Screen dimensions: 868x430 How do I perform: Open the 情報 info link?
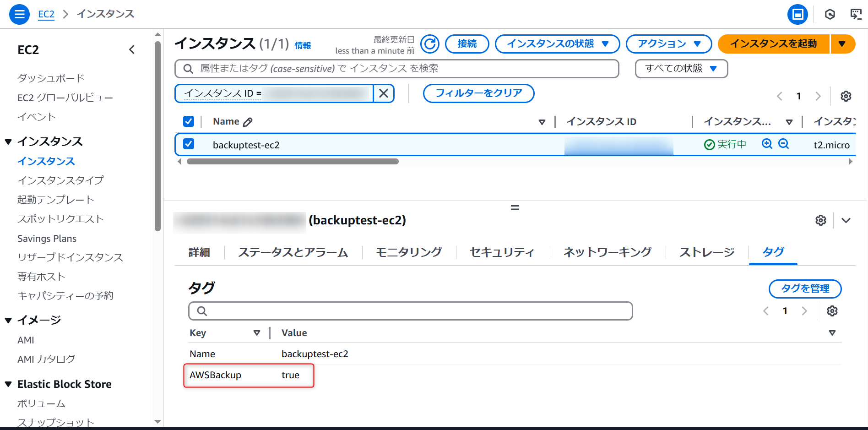(303, 46)
